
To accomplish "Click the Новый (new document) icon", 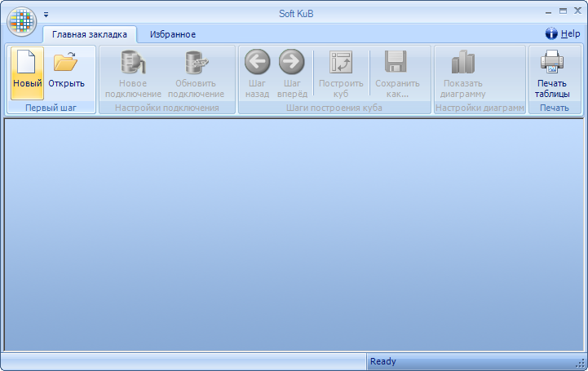I will coord(27,62).
